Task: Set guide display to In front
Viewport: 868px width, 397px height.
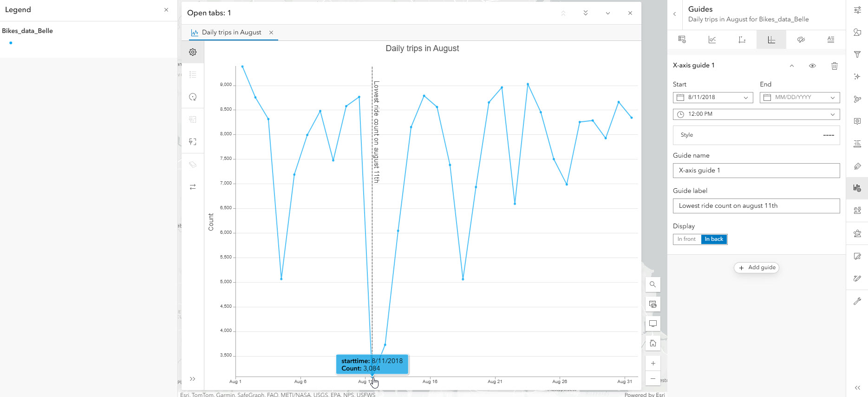Action: tap(686, 239)
